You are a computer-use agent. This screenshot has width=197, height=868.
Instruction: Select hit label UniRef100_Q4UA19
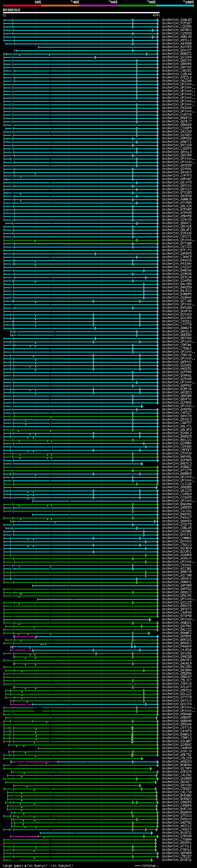pyautogui.click(x=177, y=664)
